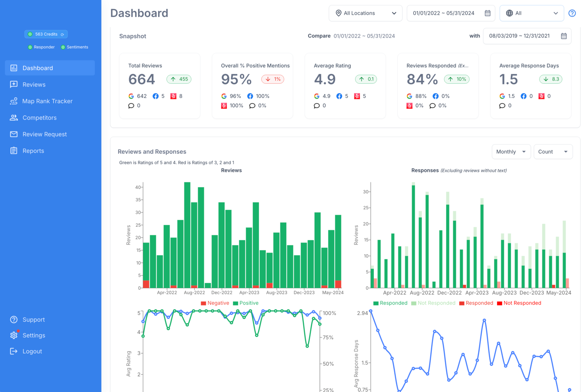Refresh credits via the reload icon
This screenshot has height=392, width=588.
click(62, 35)
